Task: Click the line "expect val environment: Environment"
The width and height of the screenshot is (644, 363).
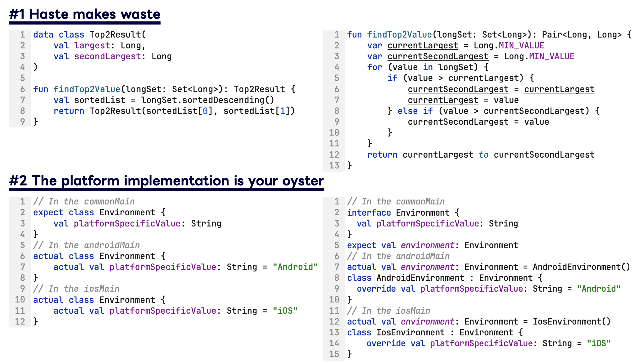Action: coord(433,245)
